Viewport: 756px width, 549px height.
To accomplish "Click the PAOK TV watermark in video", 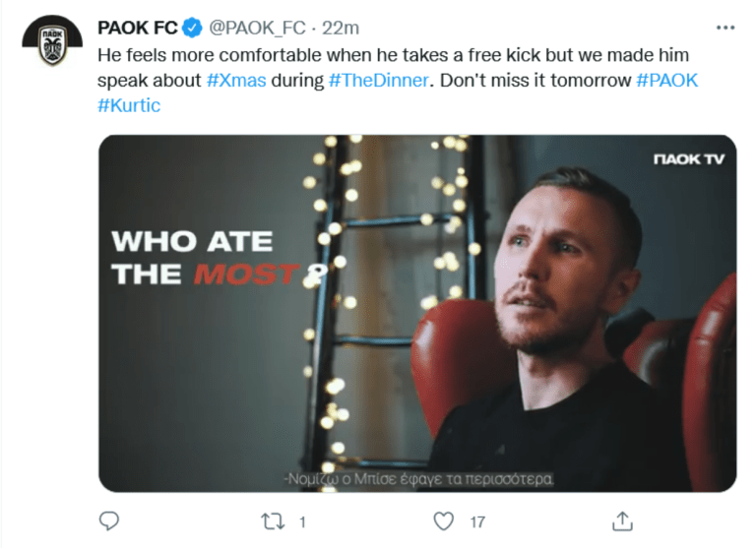I will 689,158.
